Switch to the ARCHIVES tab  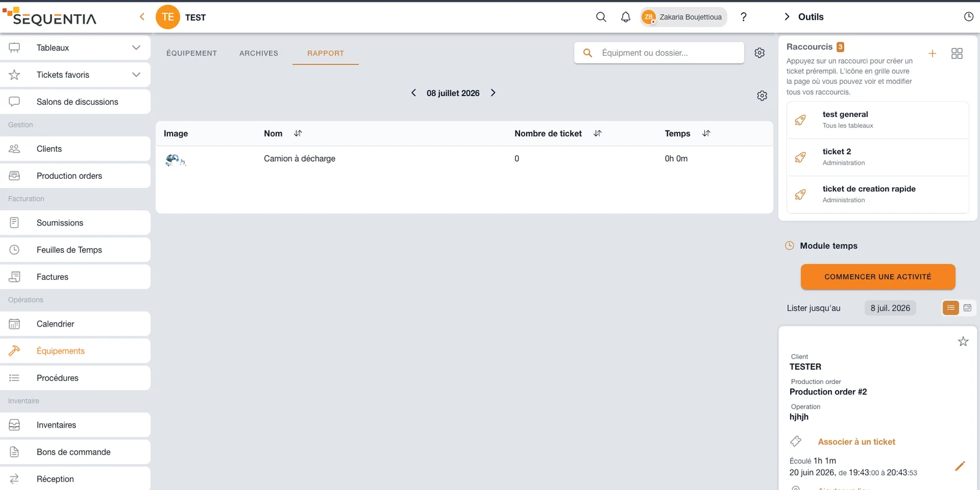[x=258, y=53]
